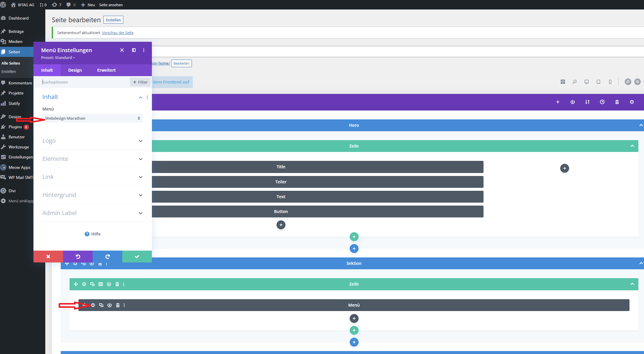Undo changes with the purple revert button

78,257
